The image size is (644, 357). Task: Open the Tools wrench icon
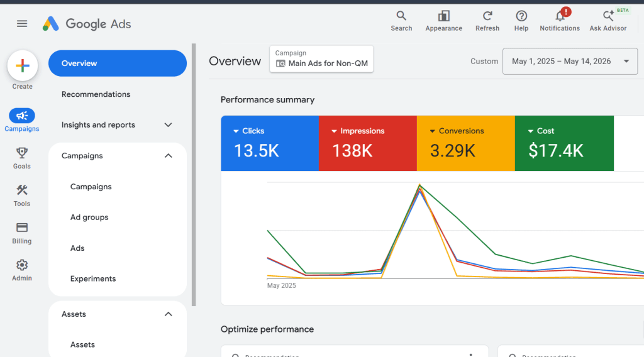(22, 190)
